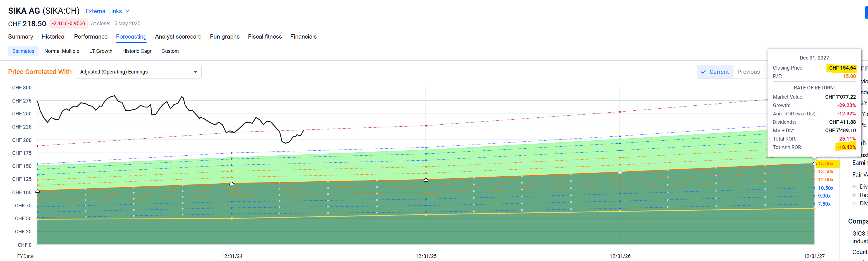Open the Adjusted (Operating) Earnings dropdown
This screenshot has height=261, width=868.
tap(138, 72)
